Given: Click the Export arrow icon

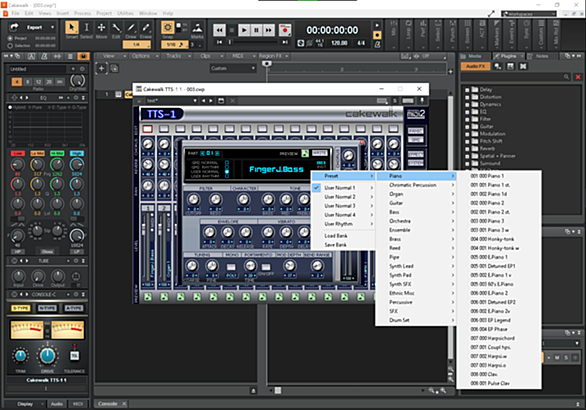Looking at the screenshot, I should [14, 27].
